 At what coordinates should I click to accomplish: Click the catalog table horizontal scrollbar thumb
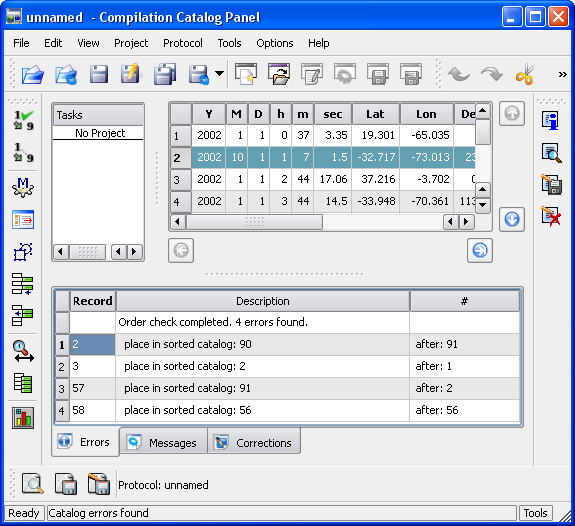[x=254, y=222]
